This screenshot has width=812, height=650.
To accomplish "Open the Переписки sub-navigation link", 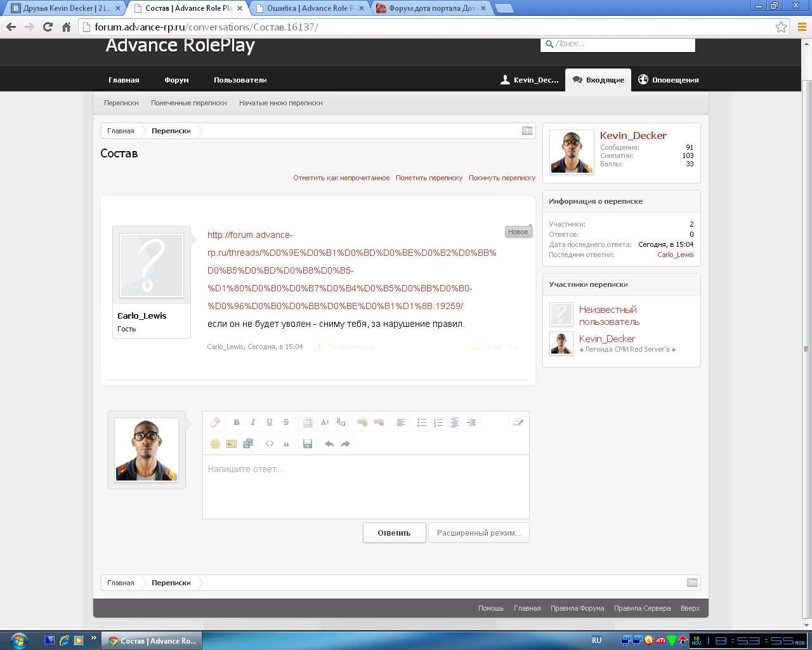I will 121,103.
